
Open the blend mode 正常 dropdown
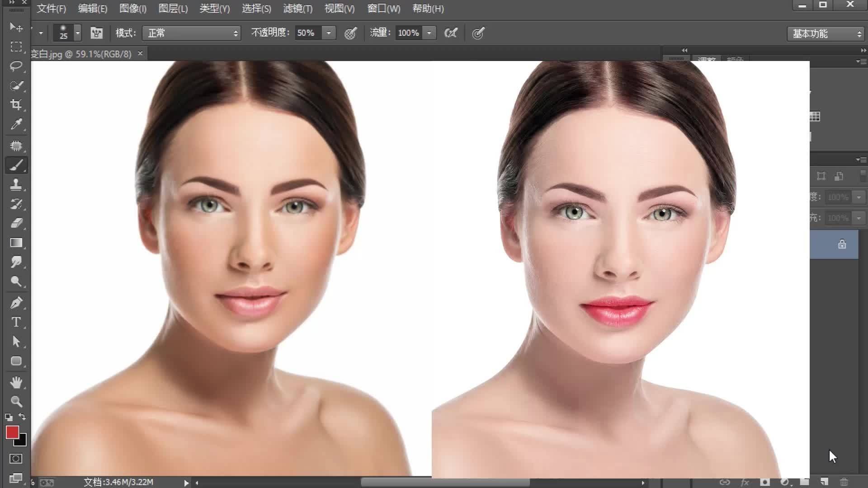[x=191, y=33]
